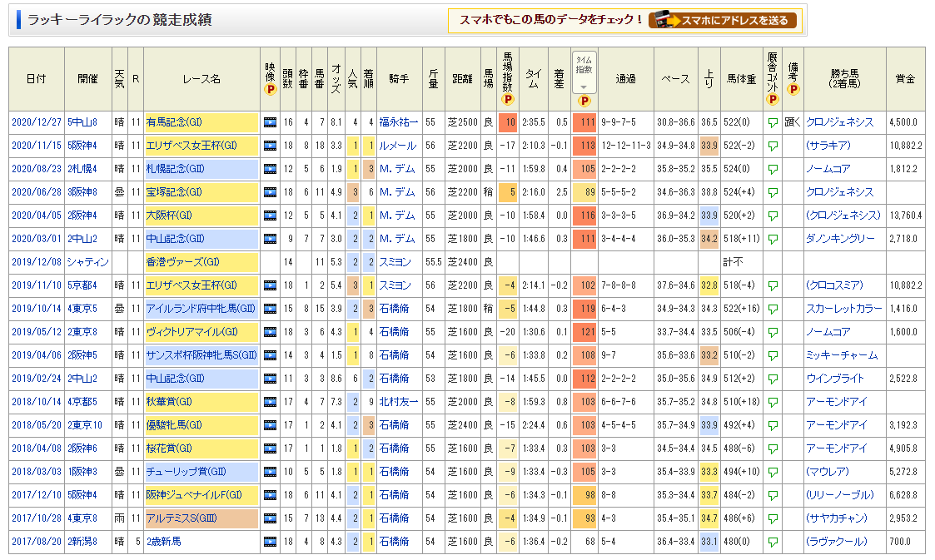Click P icon under 厩舎コメント header
Screen dimensions: 935x560
pos(773,99)
